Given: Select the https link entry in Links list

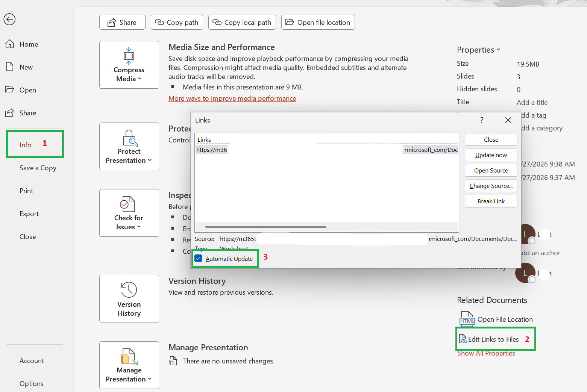Looking at the screenshot, I should click(327, 150).
